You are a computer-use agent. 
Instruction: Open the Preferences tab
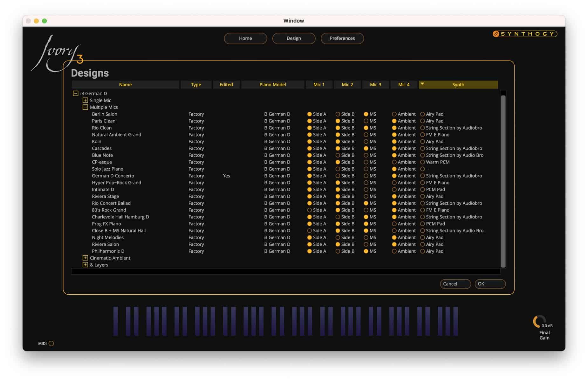tap(342, 38)
